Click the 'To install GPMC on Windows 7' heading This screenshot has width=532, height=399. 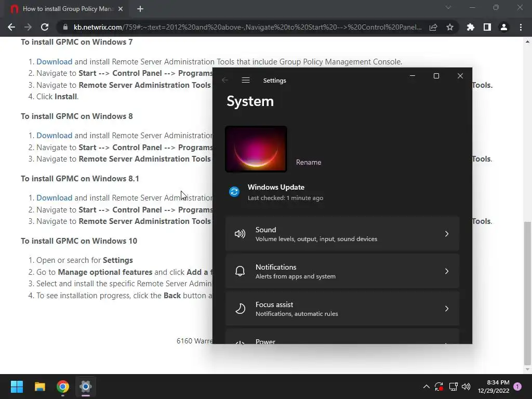[x=77, y=42]
